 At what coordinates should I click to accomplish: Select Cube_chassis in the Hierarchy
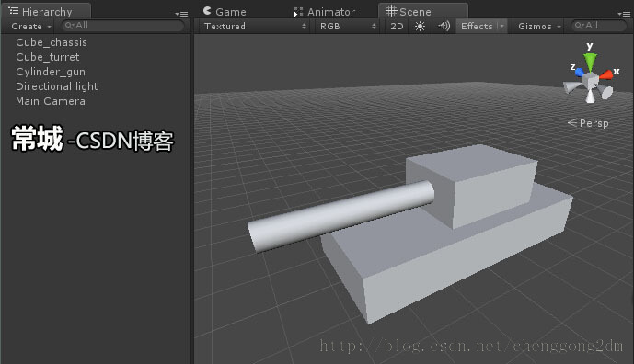pos(52,42)
